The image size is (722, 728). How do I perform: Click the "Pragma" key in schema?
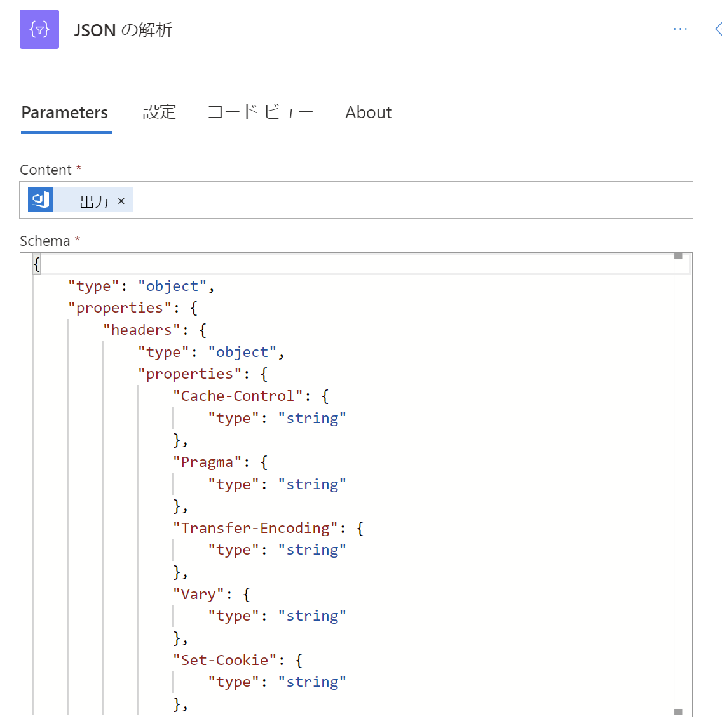[x=207, y=462]
